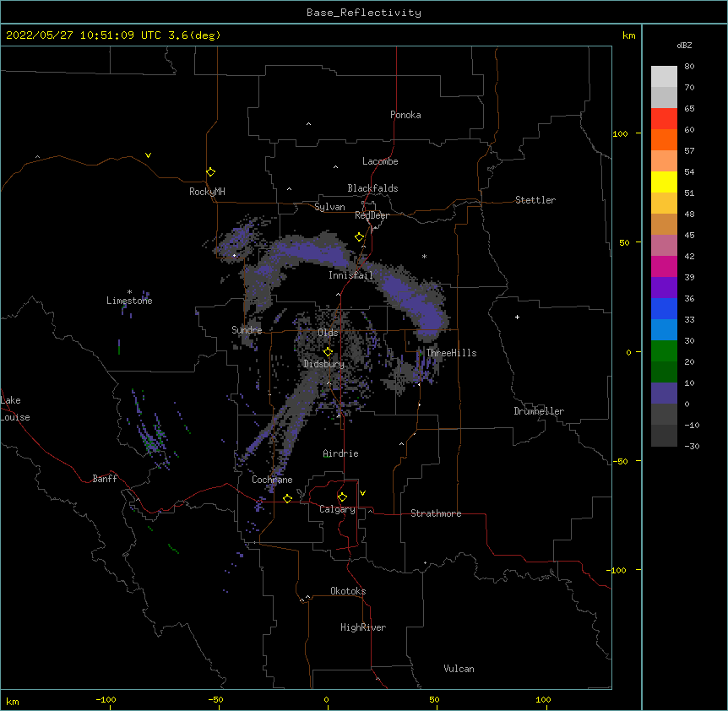
Task: Click the Airdrie label
Action: pyautogui.click(x=340, y=453)
